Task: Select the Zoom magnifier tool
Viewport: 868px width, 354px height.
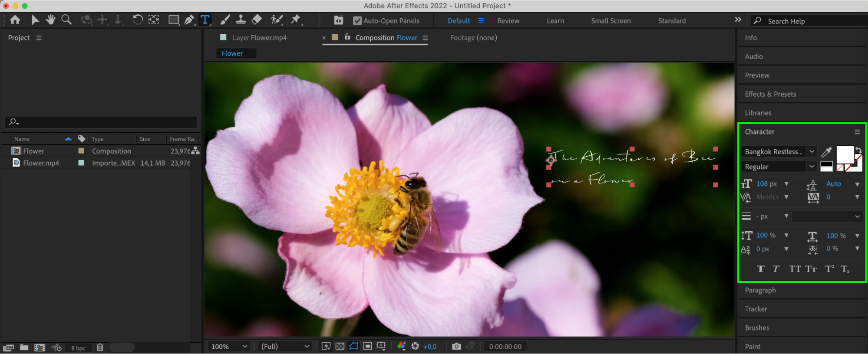Action: (66, 20)
